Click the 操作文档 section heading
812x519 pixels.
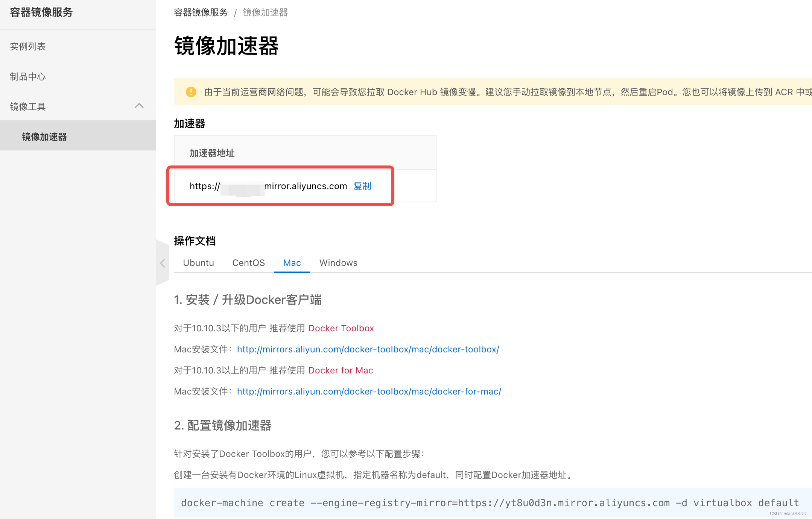tap(195, 241)
